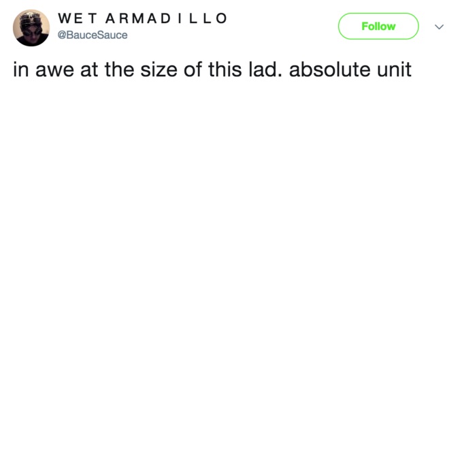Viewport: 462px width, 476px height.
Task: Select the circular profile photo thumbnail
Action: tap(31, 28)
